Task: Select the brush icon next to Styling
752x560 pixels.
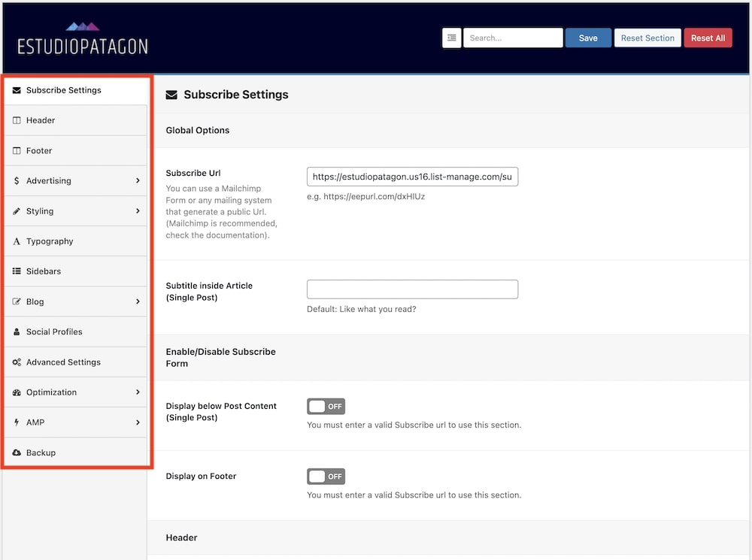Action: coord(17,210)
